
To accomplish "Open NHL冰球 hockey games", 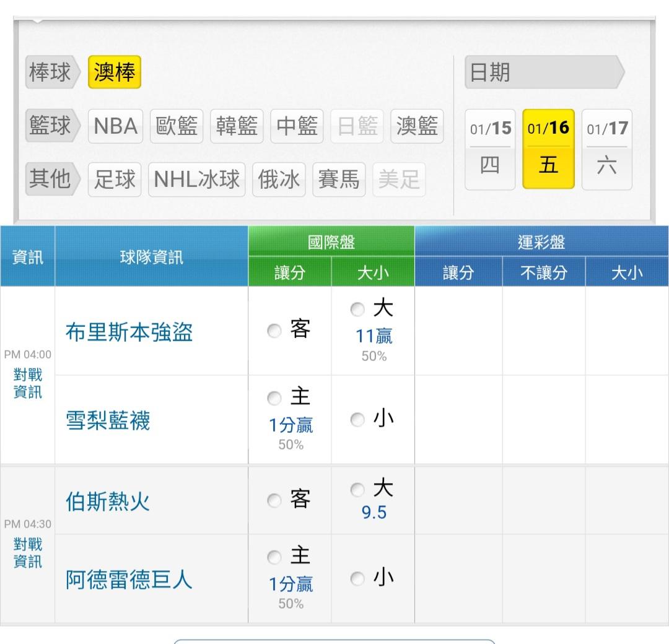I will (x=197, y=180).
